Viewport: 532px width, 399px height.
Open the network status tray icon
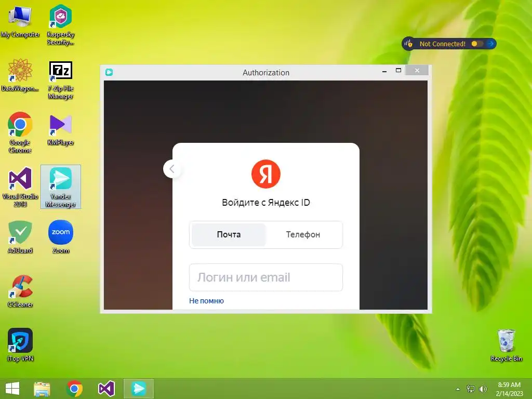[x=471, y=389]
